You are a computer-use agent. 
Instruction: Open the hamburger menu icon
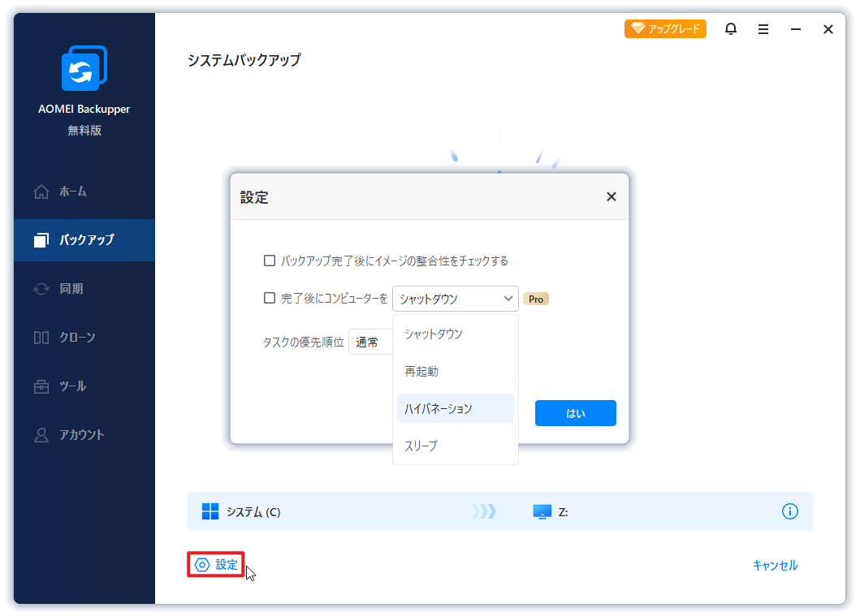click(x=763, y=28)
